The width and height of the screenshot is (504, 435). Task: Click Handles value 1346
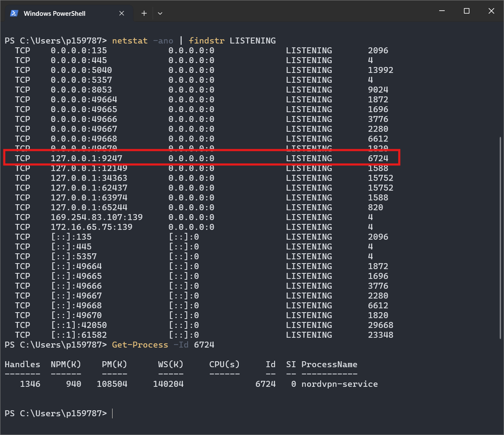coord(30,384)
